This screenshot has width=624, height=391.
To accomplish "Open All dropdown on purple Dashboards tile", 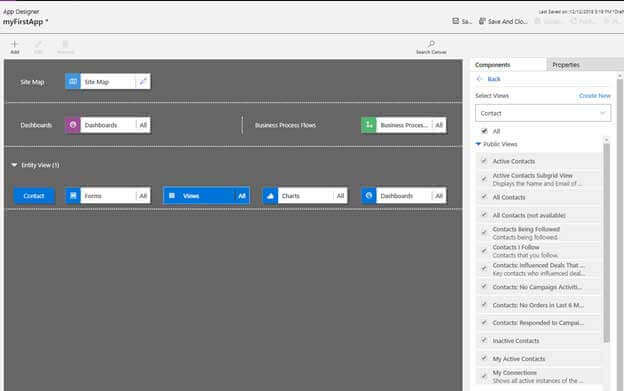I will click(x=143, y=125).
